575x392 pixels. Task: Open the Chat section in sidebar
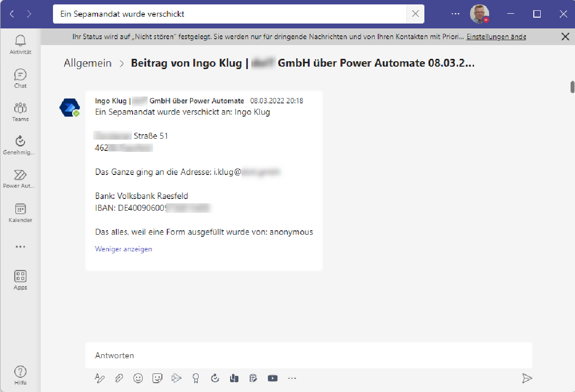[20, 78]
